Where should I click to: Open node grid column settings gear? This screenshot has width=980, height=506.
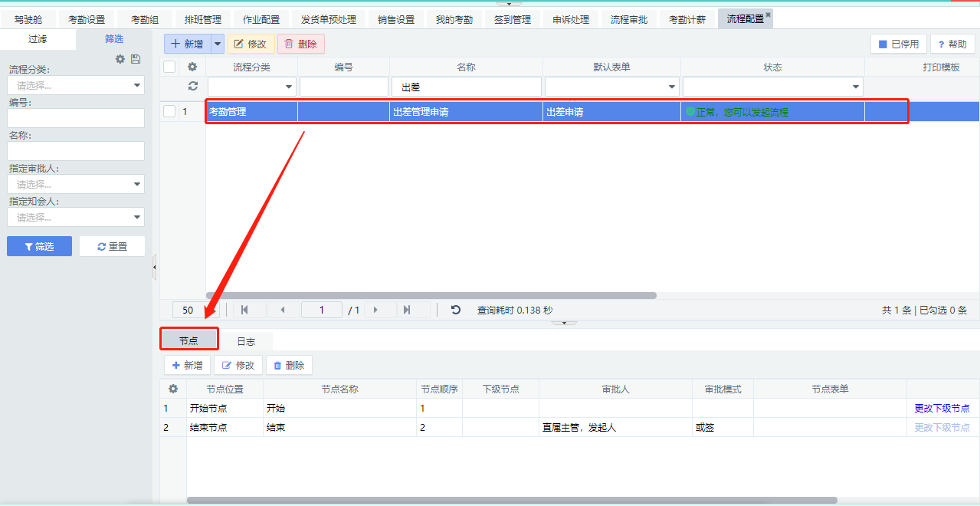[x=173, y=389]
